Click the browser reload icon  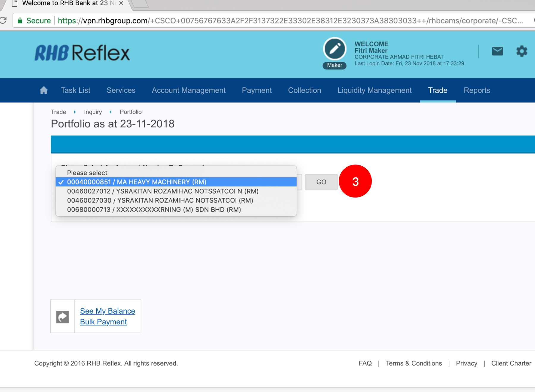point(3,20)
